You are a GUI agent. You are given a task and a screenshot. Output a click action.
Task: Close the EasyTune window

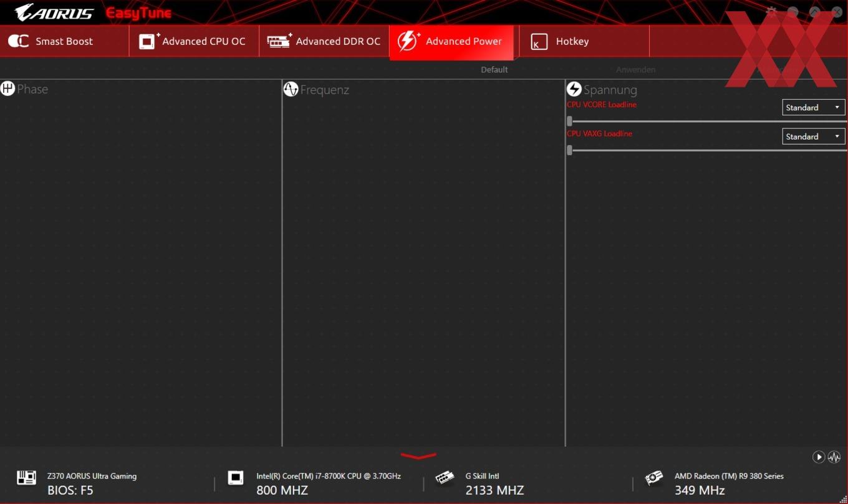pyautogui.click(x=837, y=12)
